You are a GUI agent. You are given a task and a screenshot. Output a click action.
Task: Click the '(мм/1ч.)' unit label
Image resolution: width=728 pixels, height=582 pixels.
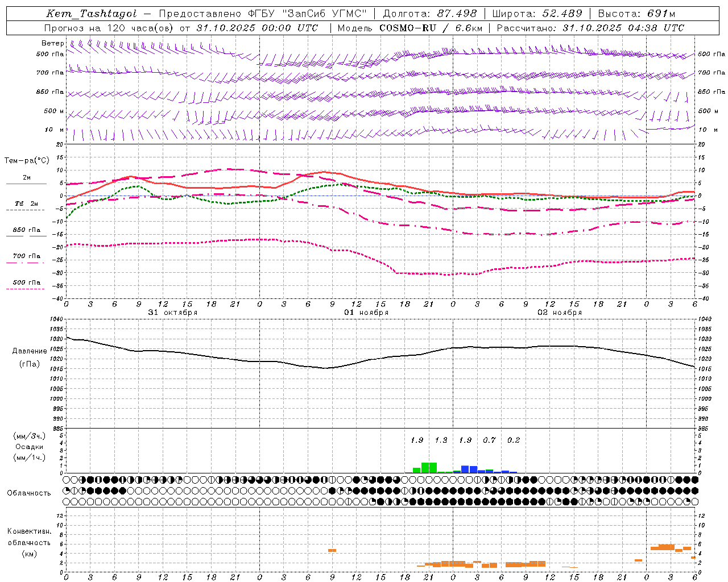coord(29,458)
